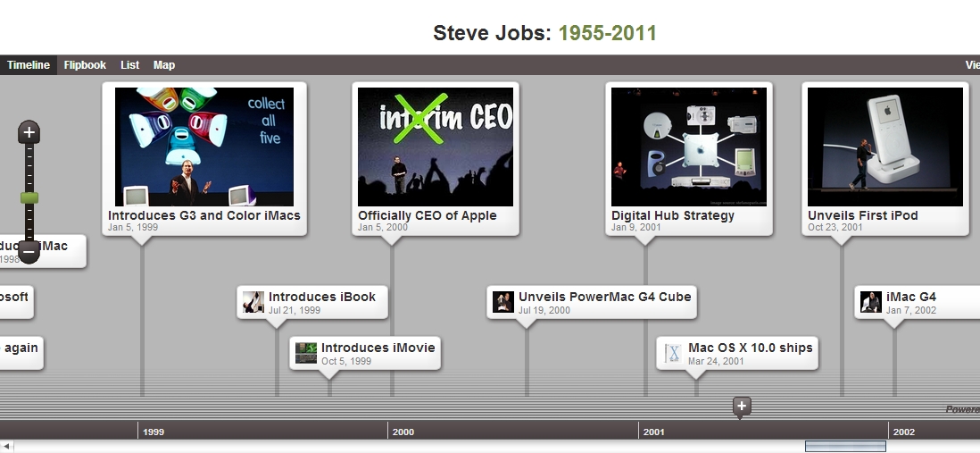980x453 pixels.
Task: Click the green zoom slider handle
Action: point(29,197)
